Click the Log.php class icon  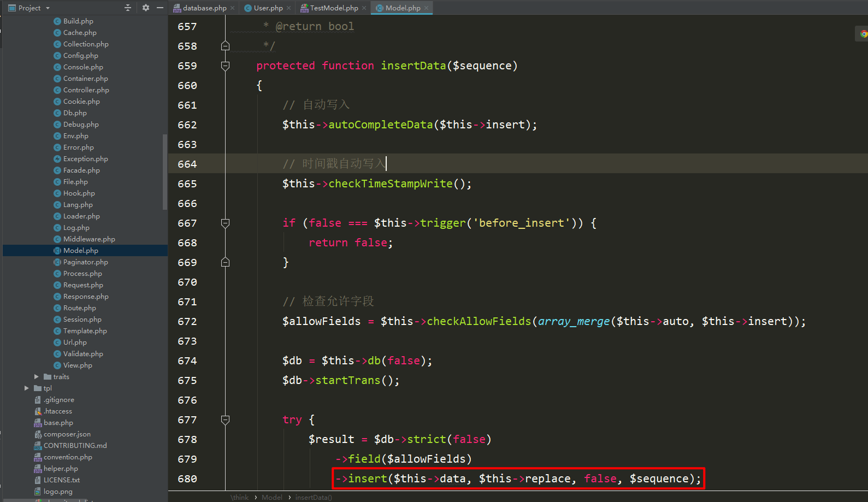coord(57,228)
